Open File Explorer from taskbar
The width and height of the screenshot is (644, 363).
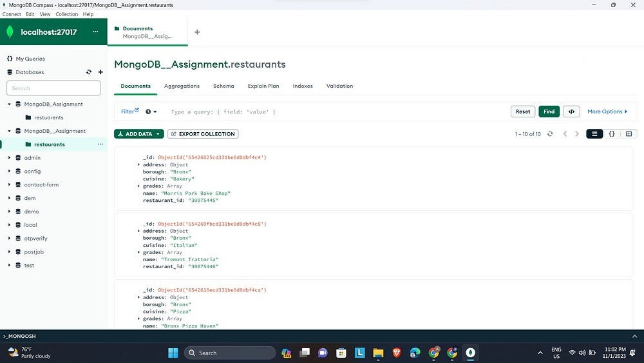click(378, 353)
